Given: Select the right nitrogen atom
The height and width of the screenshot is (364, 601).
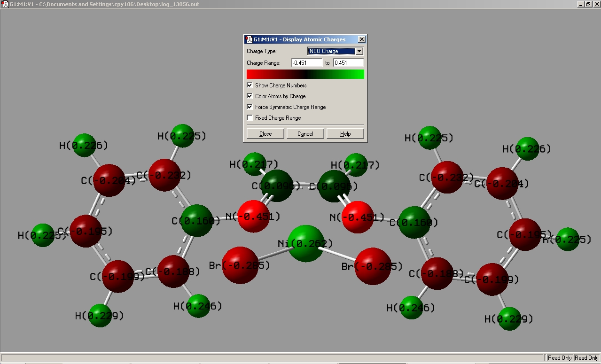Looking at the screenshot, I should [x=357, y=217].
